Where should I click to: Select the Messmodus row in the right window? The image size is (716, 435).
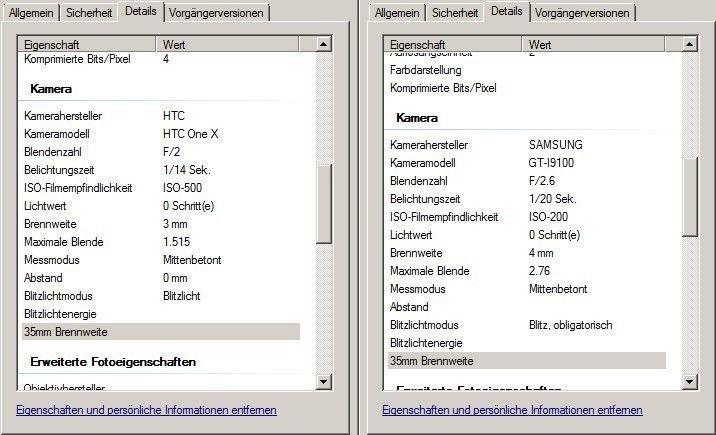[x=526, y=289]
